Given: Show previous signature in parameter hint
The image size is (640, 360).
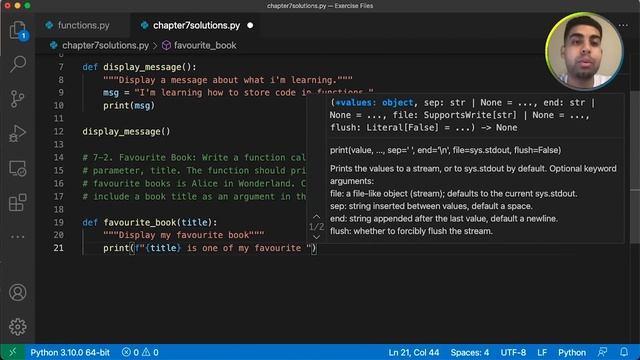Looking at the screenshot, I should pos(316,217).
